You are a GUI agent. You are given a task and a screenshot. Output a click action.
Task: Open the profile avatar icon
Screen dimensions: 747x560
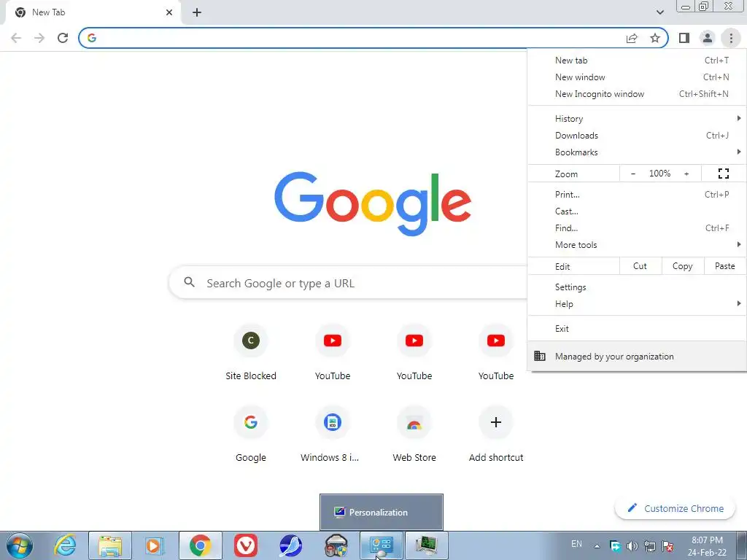click(708, 38)
